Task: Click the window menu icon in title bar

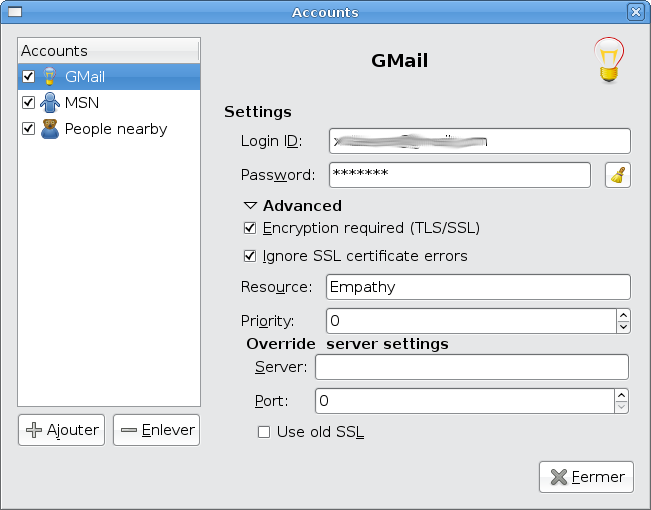Action: (14, 12)
